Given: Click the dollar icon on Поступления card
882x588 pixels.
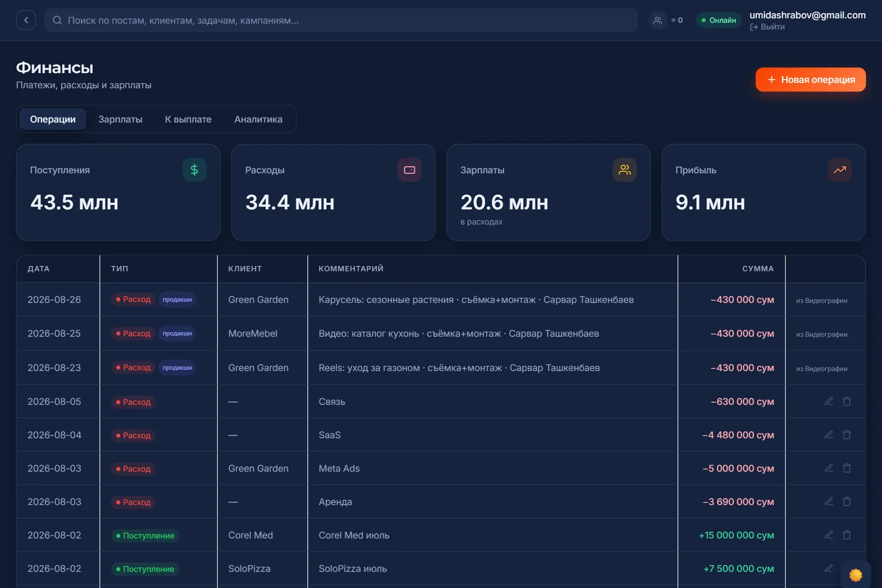Looking at the screenshot, I should tap(194, 170).
